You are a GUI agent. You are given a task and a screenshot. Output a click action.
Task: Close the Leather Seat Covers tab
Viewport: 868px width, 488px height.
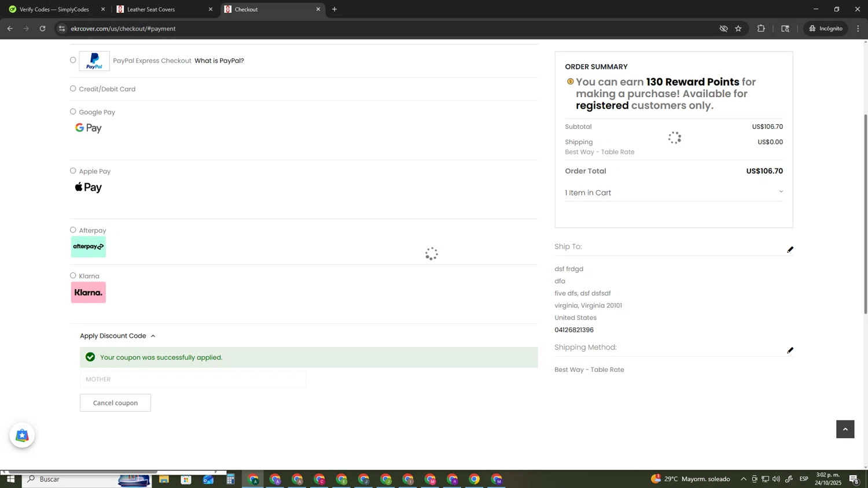211,9
